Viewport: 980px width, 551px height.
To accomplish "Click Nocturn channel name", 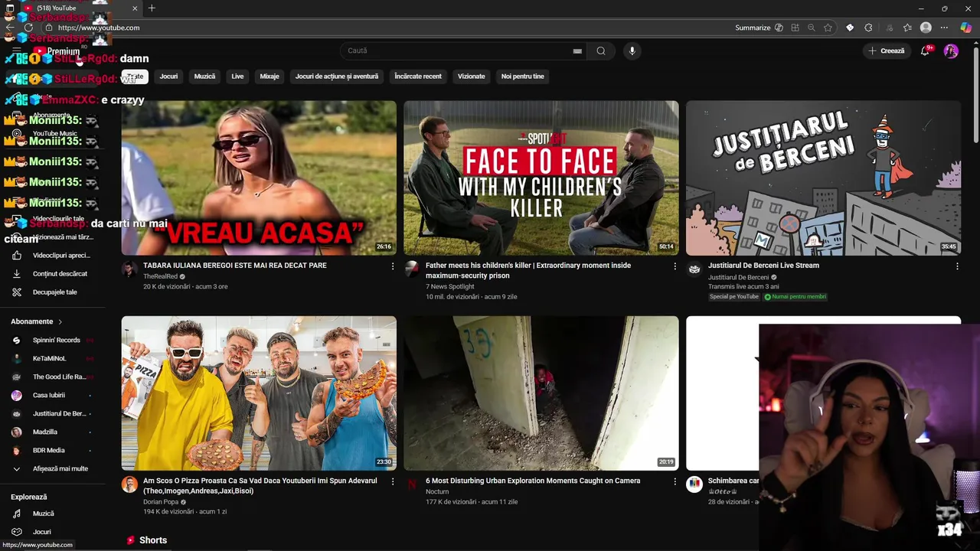I will click(x=437, y=492).
